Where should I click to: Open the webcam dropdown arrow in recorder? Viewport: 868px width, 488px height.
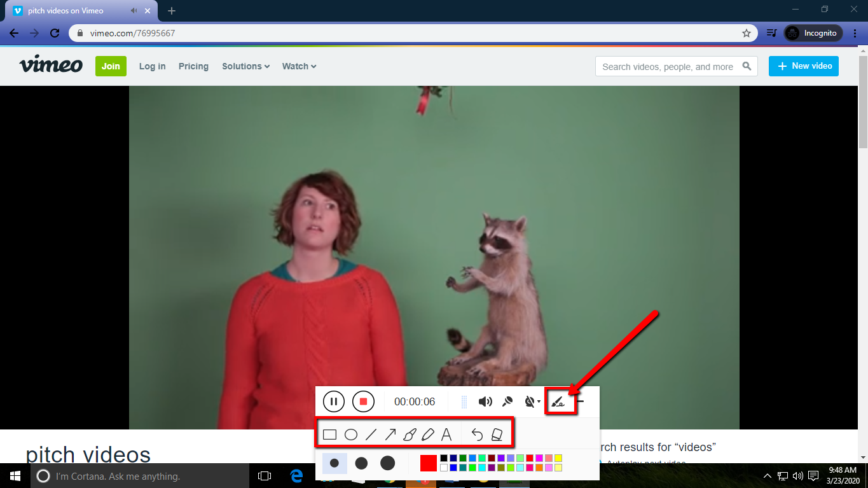[539, 402]
